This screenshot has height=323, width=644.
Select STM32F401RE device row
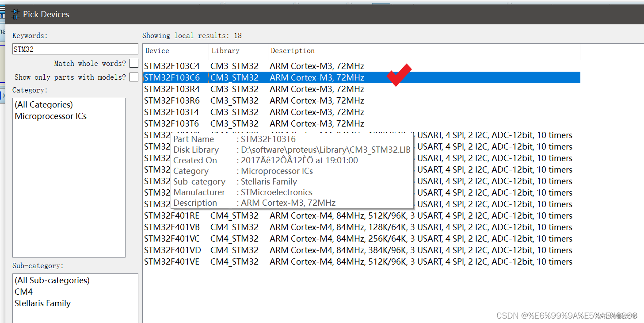(362, 216)
